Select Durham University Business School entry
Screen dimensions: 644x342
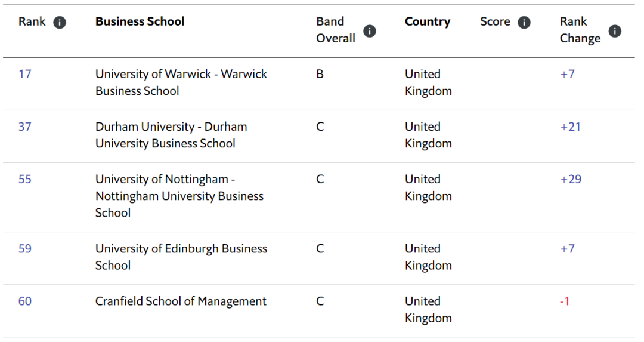tap(171, 135)
